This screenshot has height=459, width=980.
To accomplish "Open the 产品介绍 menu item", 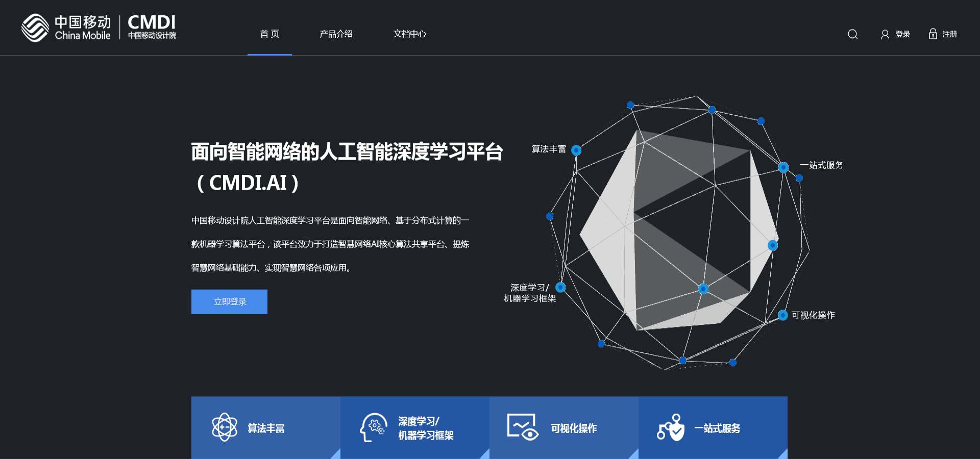I will pyautogui.click(x=336, y=34).
